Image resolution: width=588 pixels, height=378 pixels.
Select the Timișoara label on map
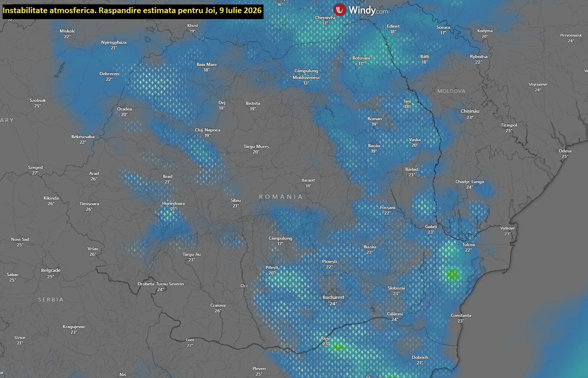(x=89, y=204)
